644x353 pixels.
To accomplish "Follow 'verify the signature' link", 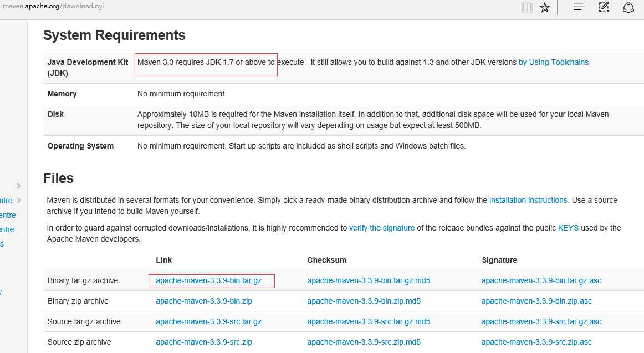I will (381, 228).
